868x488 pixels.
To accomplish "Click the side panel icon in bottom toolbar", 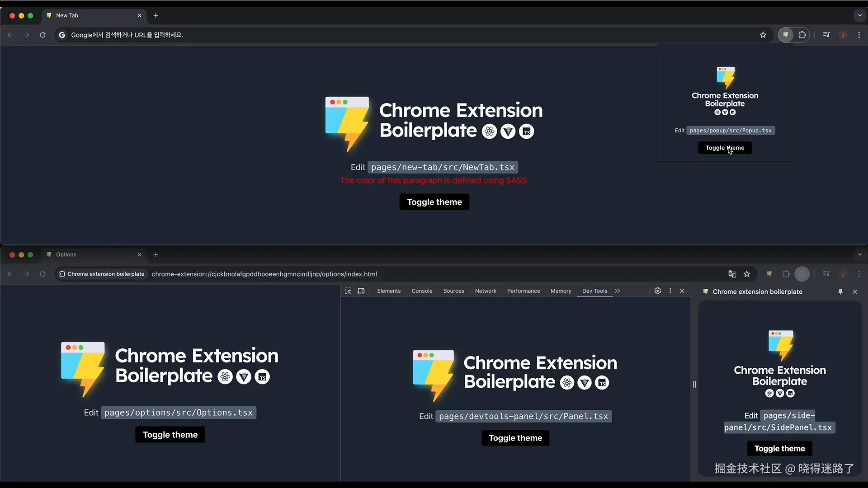I will point(802,274).
